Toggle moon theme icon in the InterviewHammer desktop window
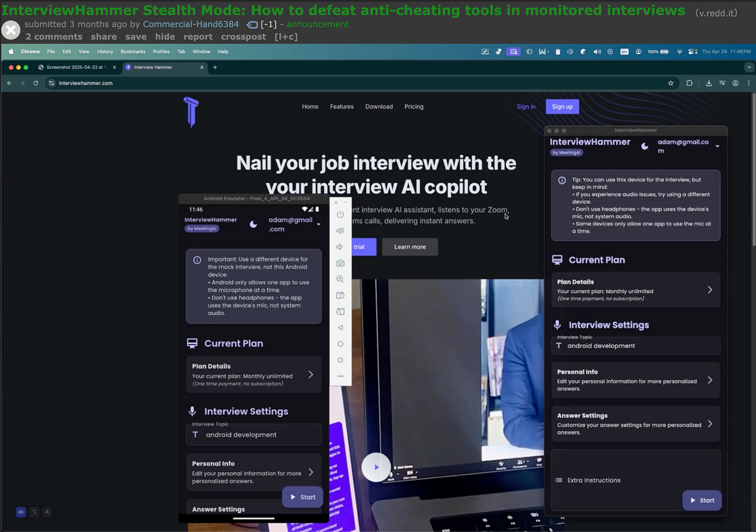This screenshot has width=756, height=532. [x=644, y=146]
